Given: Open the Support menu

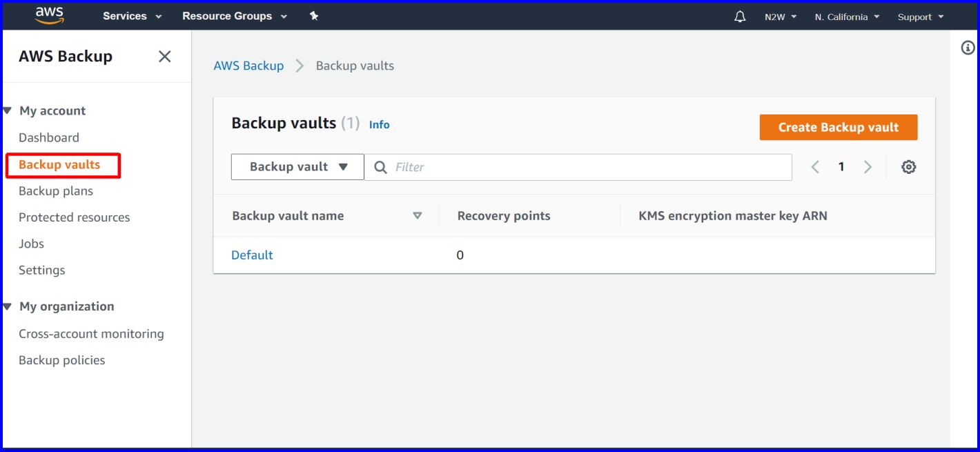Looking at the screenshot, I should (921, 17).
